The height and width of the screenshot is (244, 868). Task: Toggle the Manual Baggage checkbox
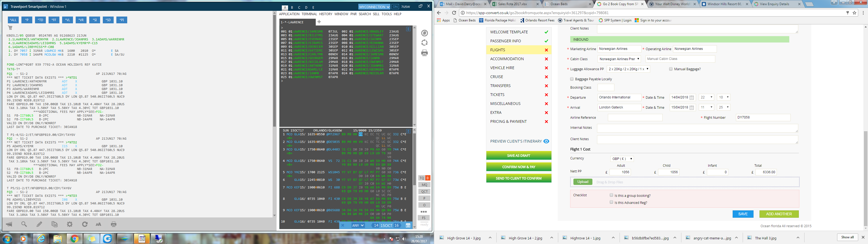(671, 69)
